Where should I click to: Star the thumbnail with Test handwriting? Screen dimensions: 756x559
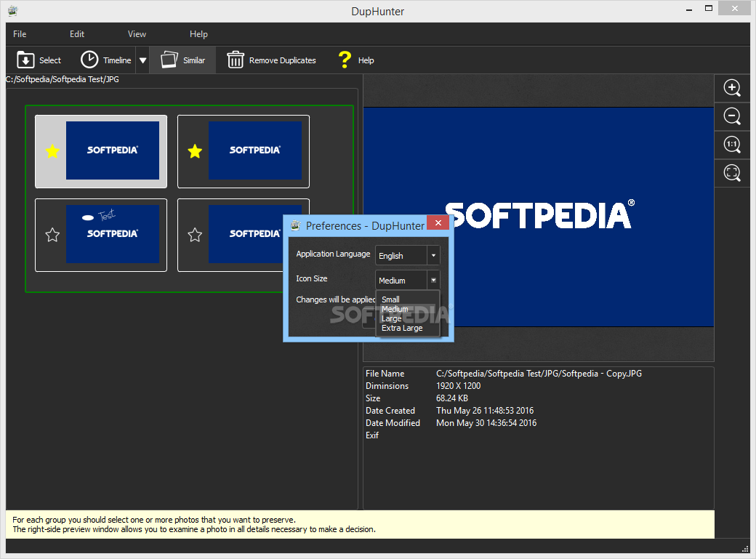[x=52, y=235]
